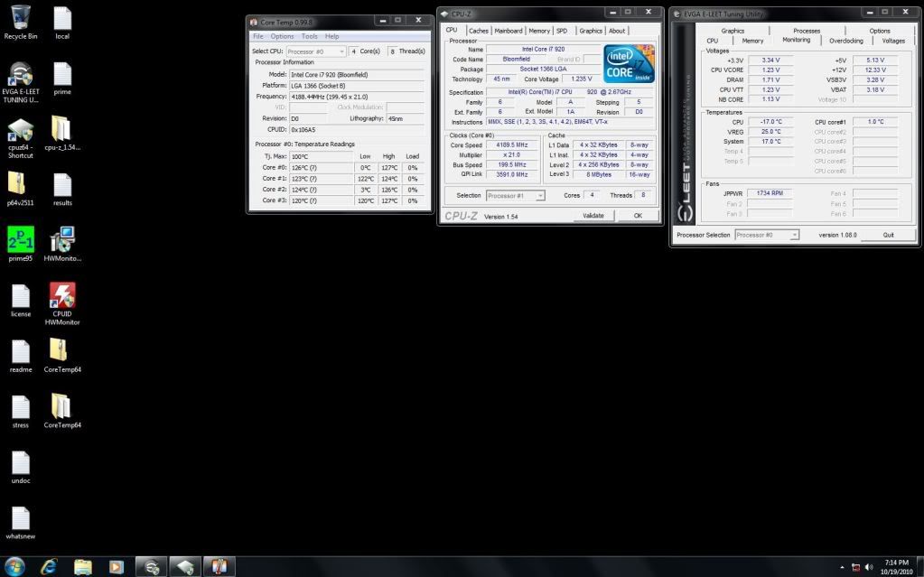Select the EVGA E-LEET Tuning desktop shortcut
Image resolution: width=924 pixels, height=577 pixels.
pos(21,82)
